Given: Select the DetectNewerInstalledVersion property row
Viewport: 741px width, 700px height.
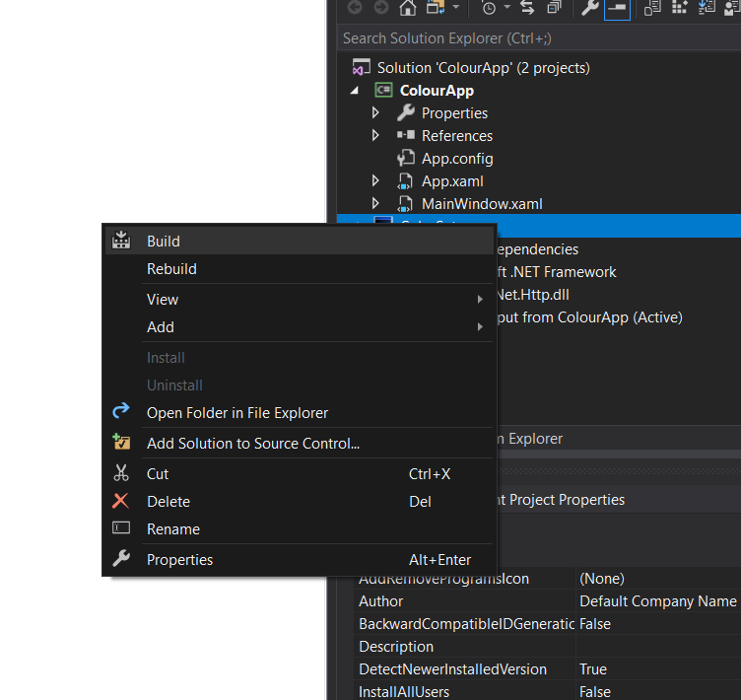Looking at the screenshot, I should click(465, 669).
